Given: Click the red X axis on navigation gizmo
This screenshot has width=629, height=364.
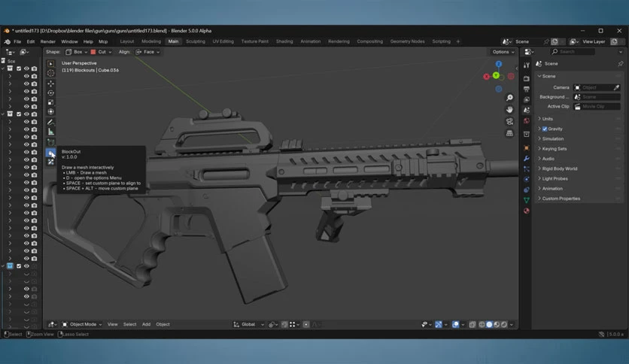Looking at the screenshot, I should 487,77.
